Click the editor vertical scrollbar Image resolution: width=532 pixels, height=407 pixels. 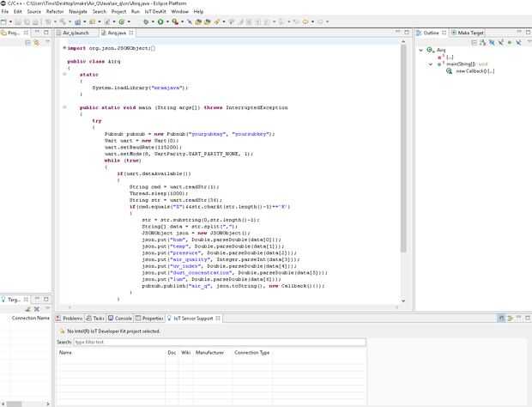click(402, 172)
